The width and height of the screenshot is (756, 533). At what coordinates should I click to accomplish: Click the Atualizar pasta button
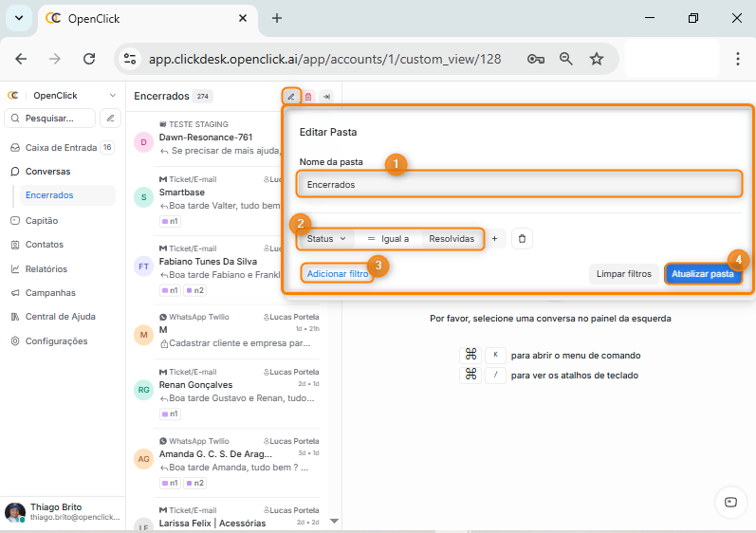(x=702, y=274)
